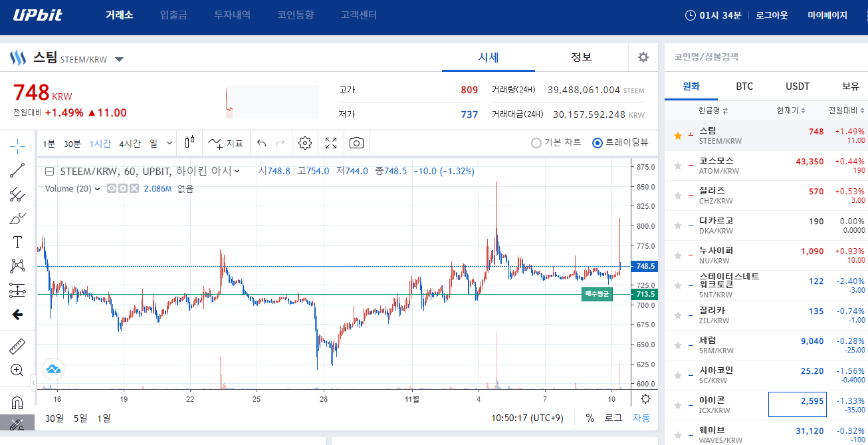The image size is (868, 445).
Task: Click the black back arrow tool icon
Action: tap(18, 314)
